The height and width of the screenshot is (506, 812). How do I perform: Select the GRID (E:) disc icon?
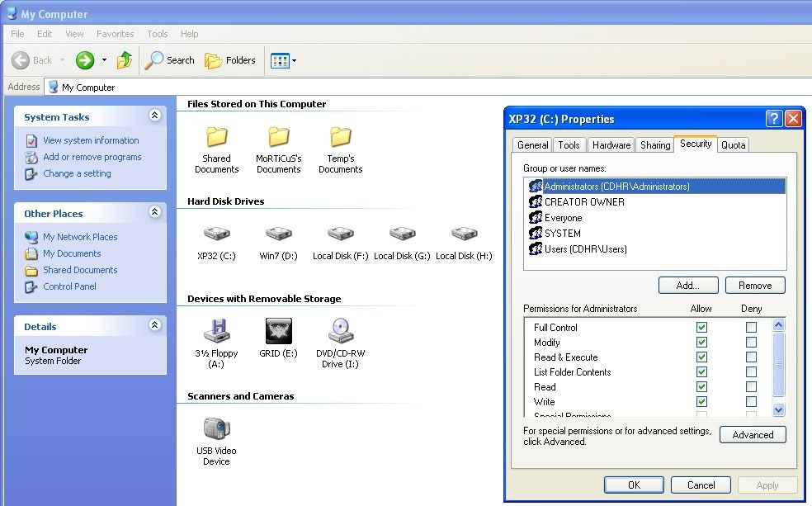point(279,330)
